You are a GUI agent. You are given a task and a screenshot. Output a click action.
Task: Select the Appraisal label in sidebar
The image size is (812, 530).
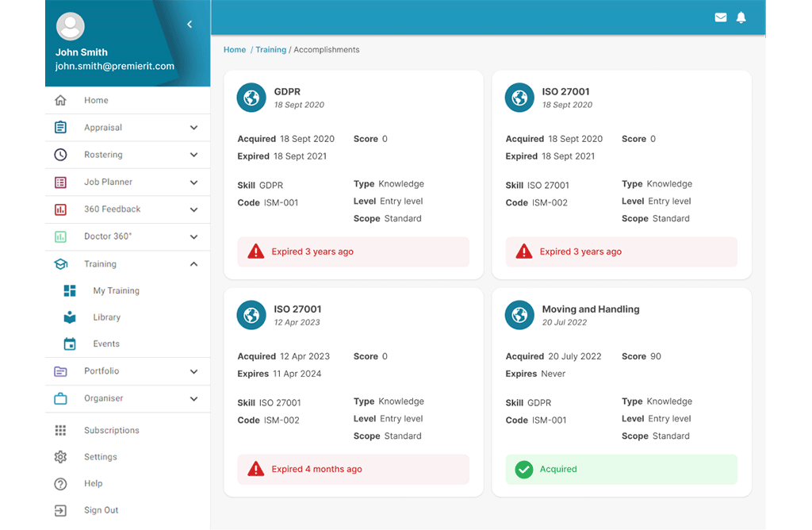coord(103,128)
